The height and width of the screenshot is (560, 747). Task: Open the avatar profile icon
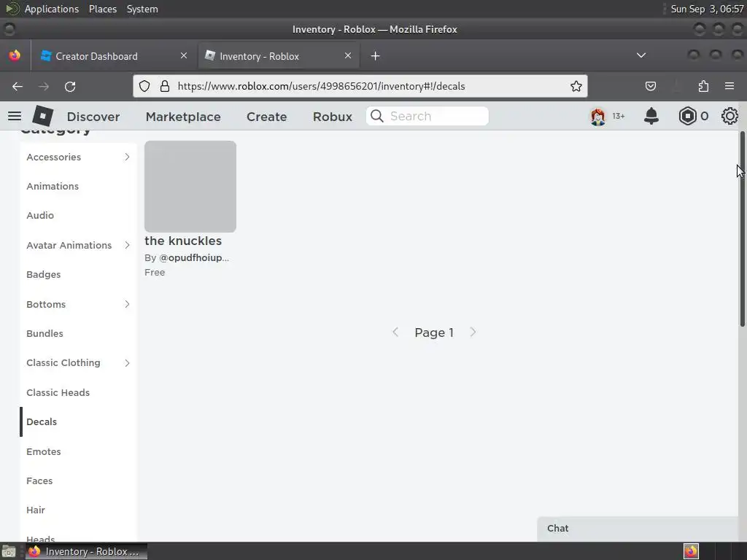tap(597, 116)
